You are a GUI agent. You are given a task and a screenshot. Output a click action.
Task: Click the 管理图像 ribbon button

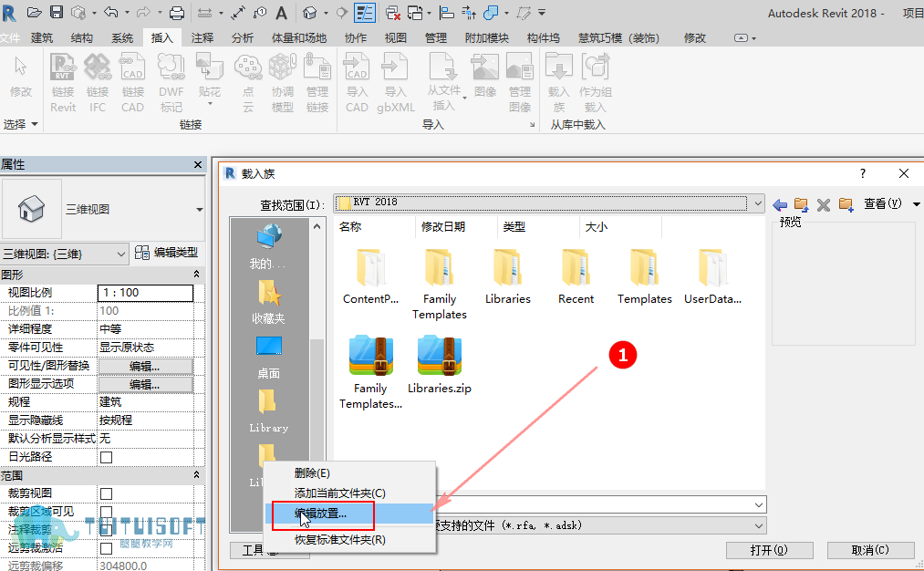tap(520, 82)
